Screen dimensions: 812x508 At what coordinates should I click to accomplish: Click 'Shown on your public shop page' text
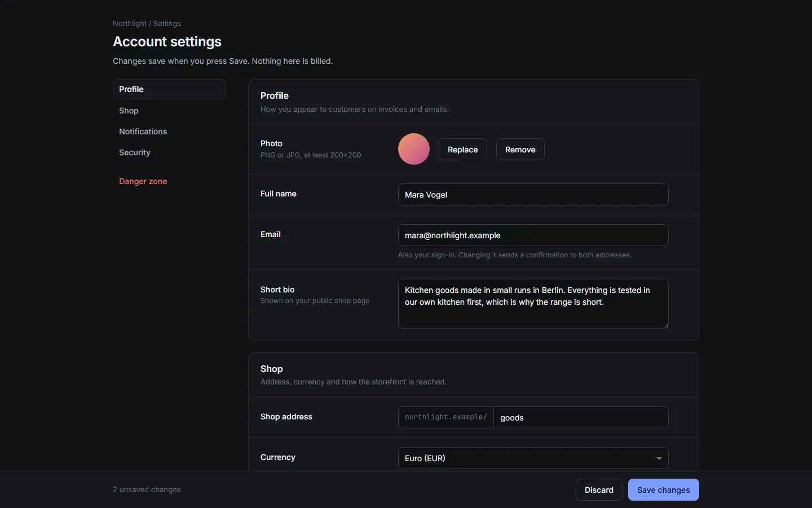(315, 301)
